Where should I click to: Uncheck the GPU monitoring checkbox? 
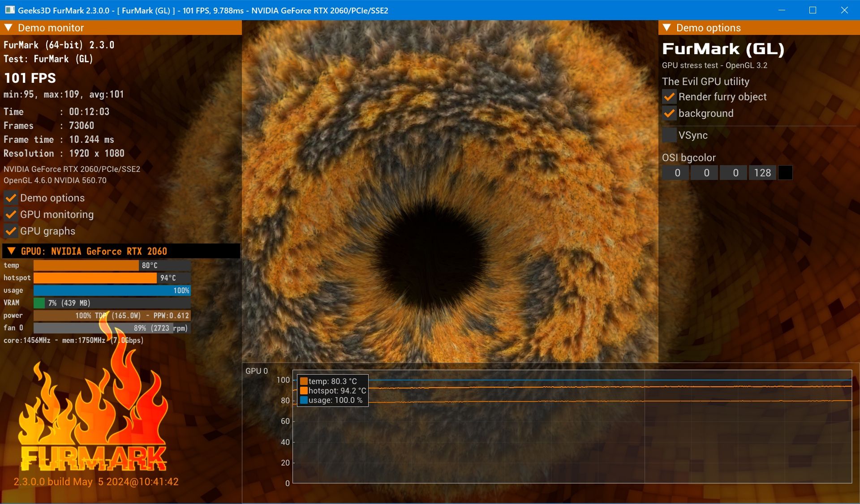(11, 214)
